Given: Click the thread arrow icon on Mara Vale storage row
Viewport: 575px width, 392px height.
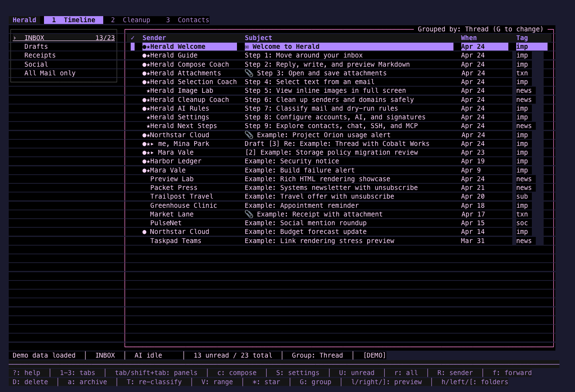Looking at the screenshot, I should [x=152, y=153].
